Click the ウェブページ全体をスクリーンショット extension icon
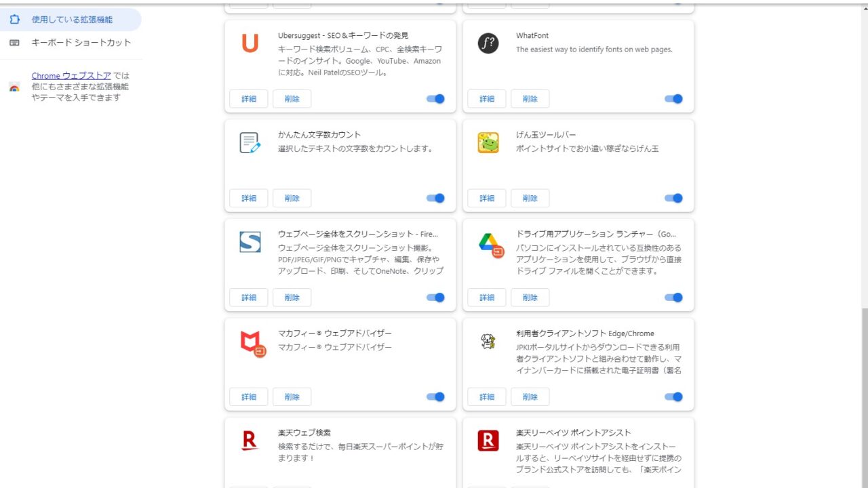Image resolution: width=868 pixels, height=488 pixels. click(250, 242)
